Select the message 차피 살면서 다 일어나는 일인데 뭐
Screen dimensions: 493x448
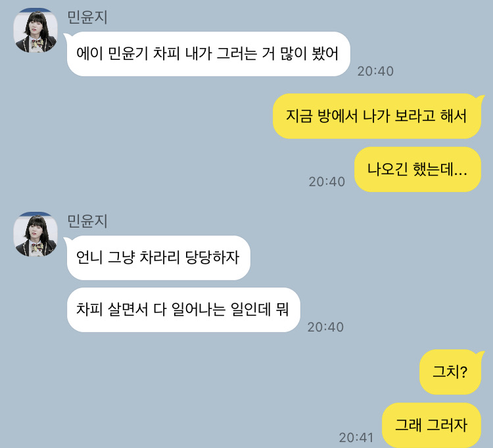(183, 310)
